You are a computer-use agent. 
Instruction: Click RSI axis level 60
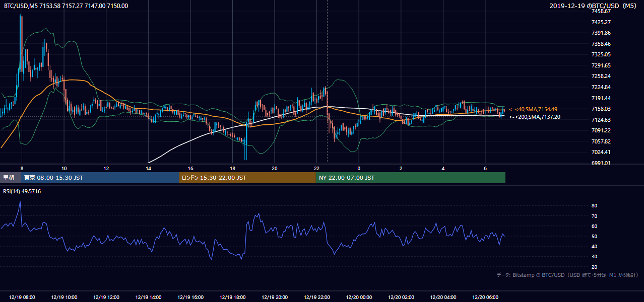595,226
